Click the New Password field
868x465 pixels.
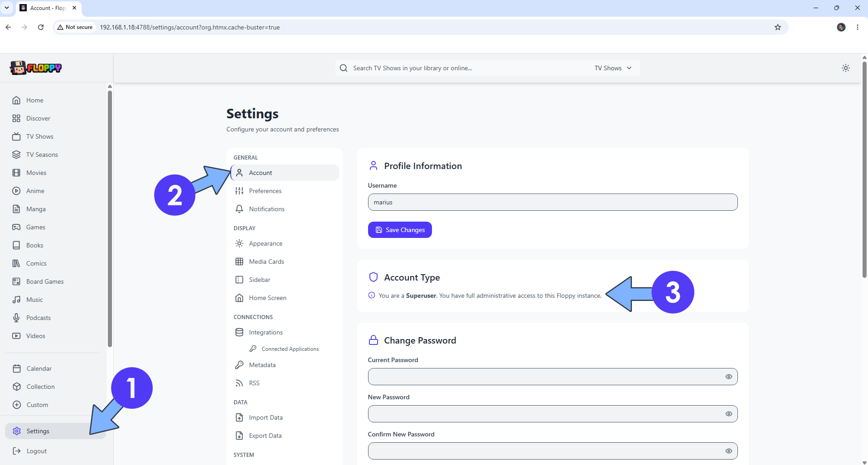coord(553,414)
